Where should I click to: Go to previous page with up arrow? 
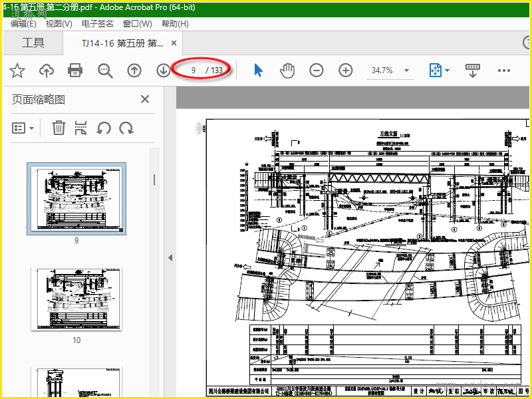point(134,70)
